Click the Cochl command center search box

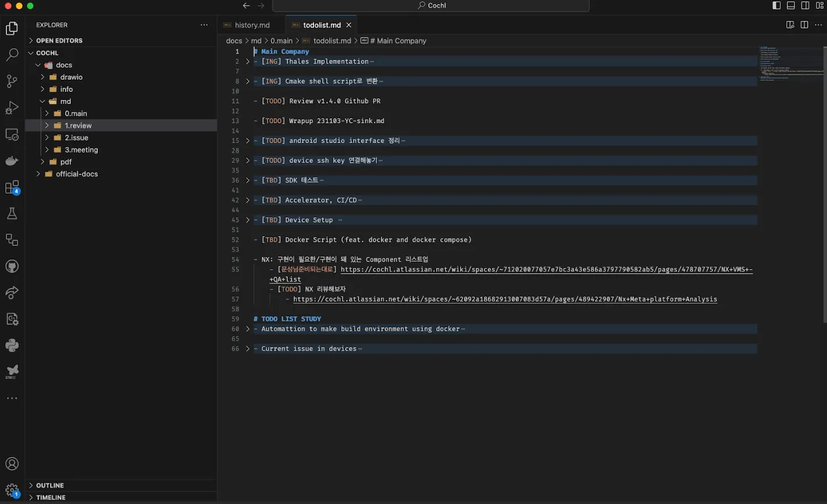(430, 6)
